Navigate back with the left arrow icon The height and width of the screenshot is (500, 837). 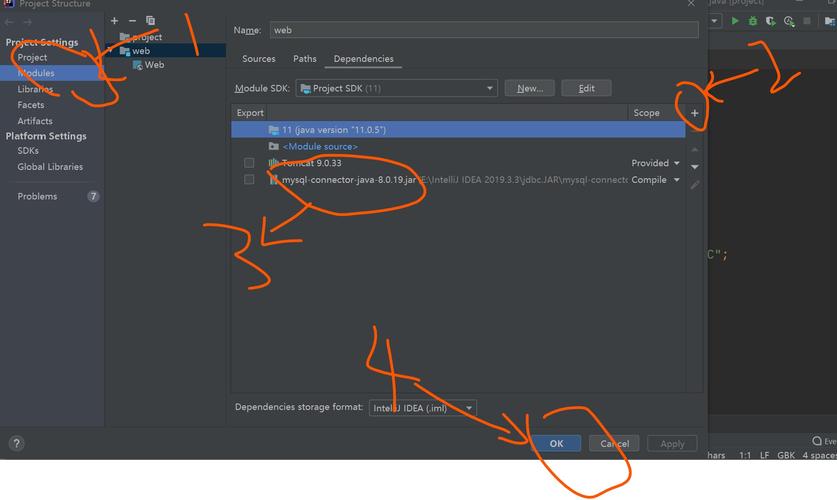coord(9,22)
